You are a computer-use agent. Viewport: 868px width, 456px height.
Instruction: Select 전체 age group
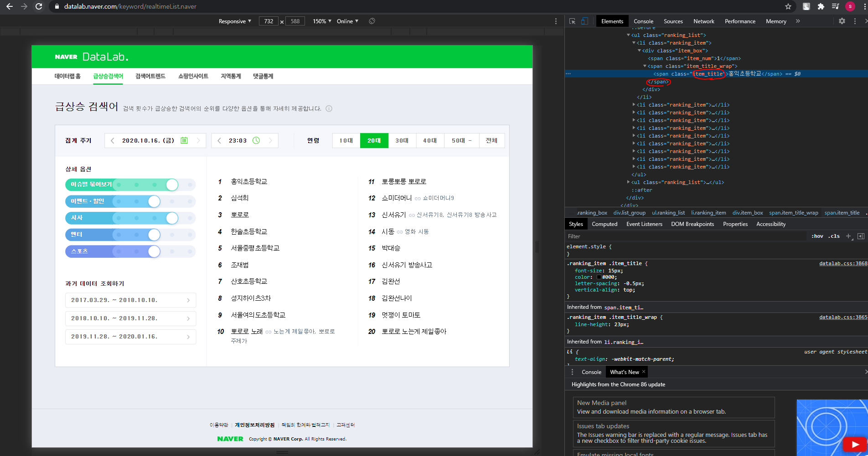(491, 140)
